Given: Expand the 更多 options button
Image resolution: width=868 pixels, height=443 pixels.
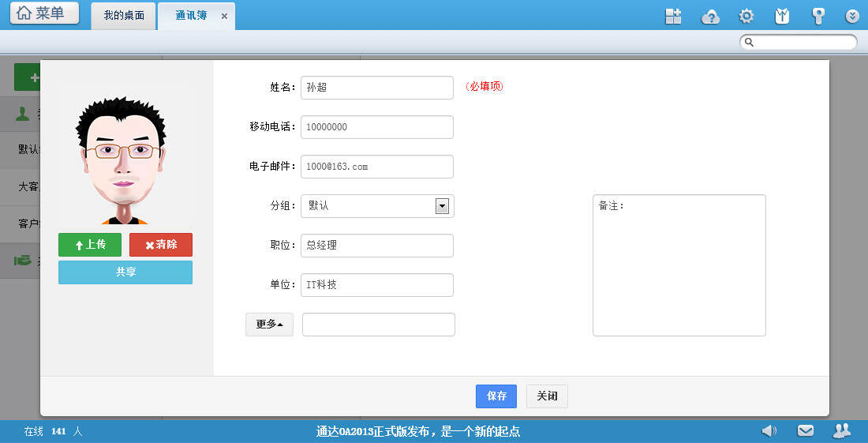Looking at the screenshot, I should point(269,325).
